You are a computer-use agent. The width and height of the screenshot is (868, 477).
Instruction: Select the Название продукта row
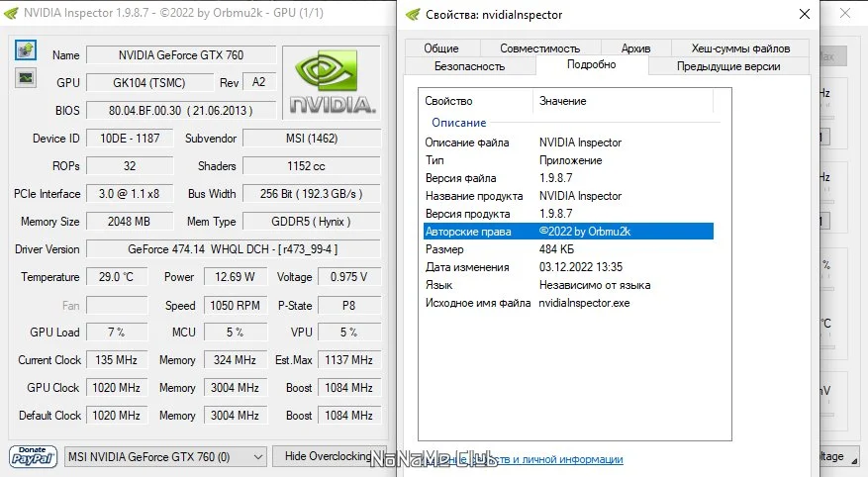point(568,195)
